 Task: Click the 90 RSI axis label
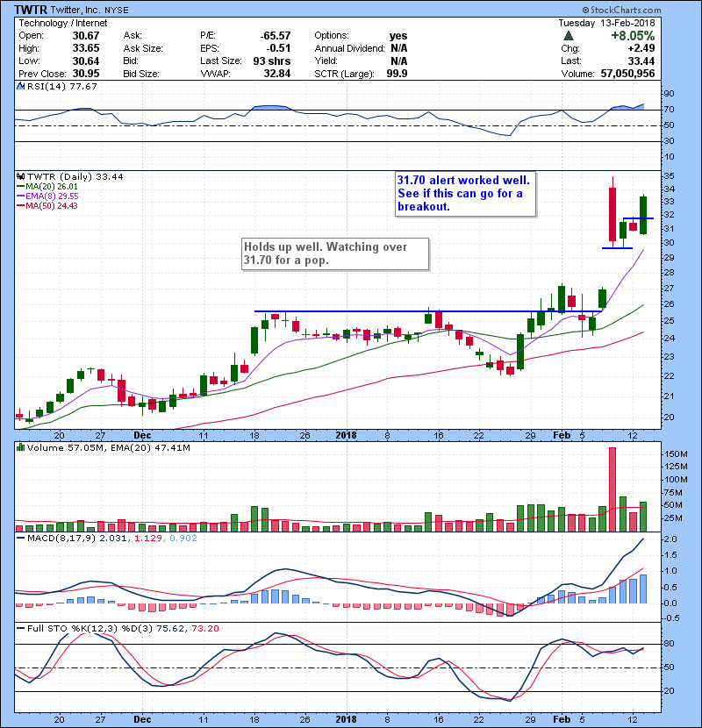pos(670,94)
